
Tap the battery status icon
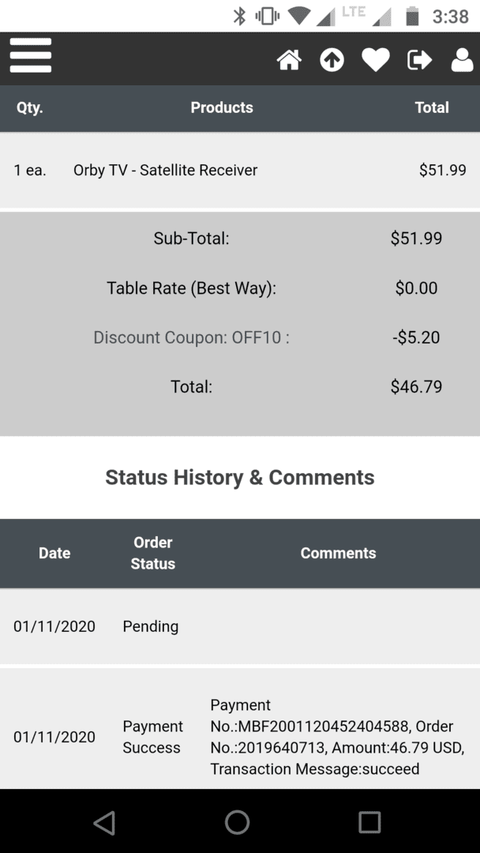[x=413, y=16]
